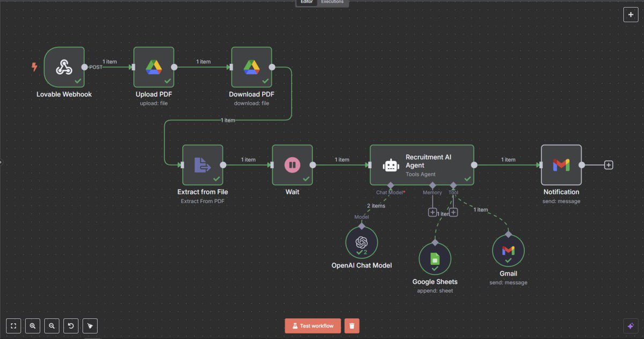Image resolution: width=644 pixels, height=339 pixels.
Task: Click the Test workflow button
Action: (313, 326)
